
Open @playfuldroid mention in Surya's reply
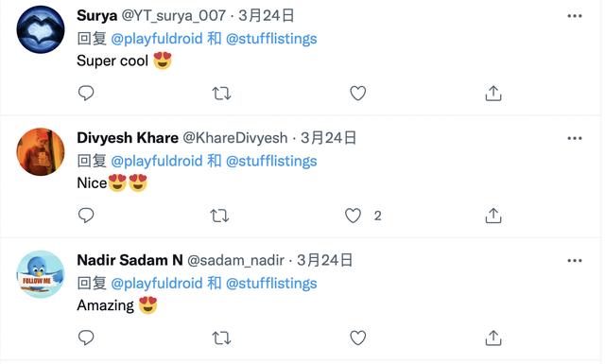157,39
